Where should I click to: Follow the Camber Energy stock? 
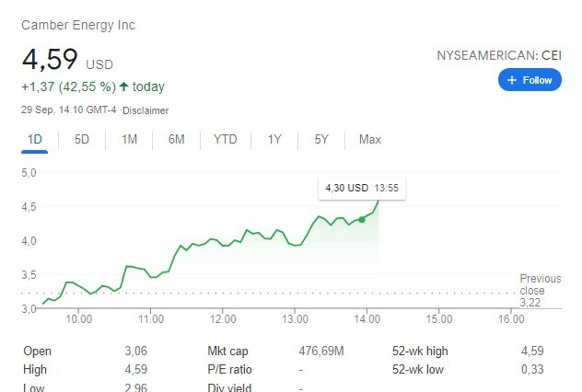click(530, 80)
